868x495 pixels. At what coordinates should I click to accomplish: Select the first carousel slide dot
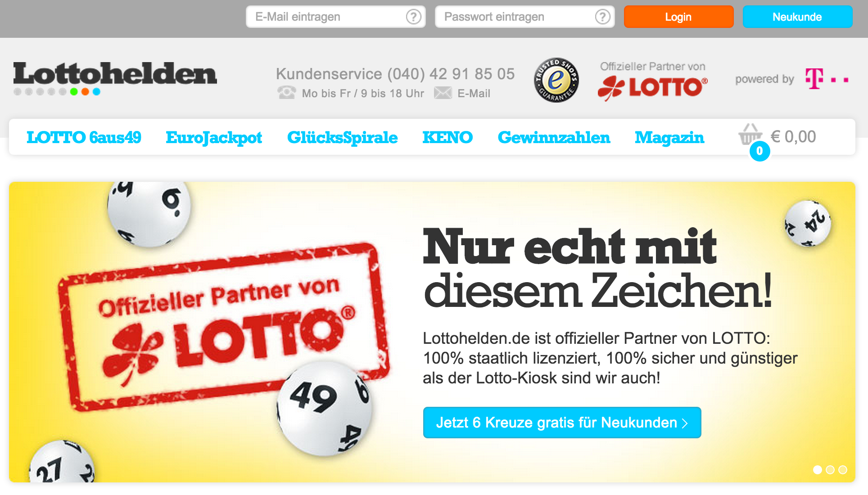click(x=818, y=470)
